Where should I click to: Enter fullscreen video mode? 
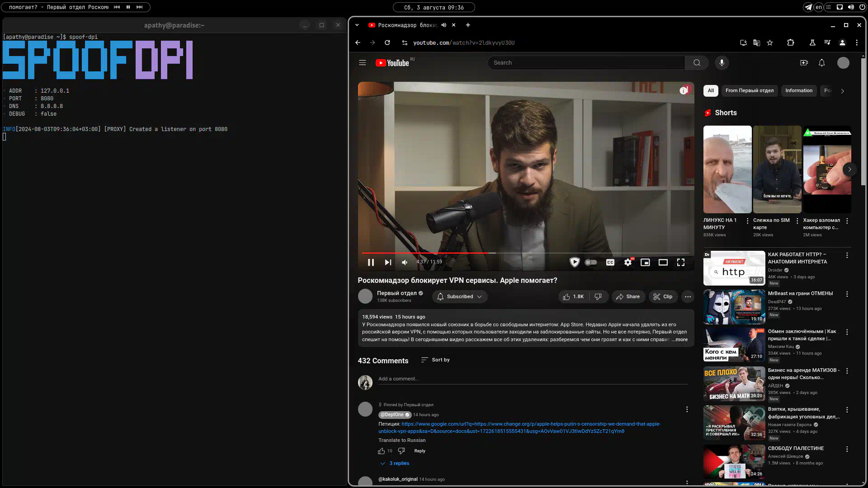coord(681,262)
